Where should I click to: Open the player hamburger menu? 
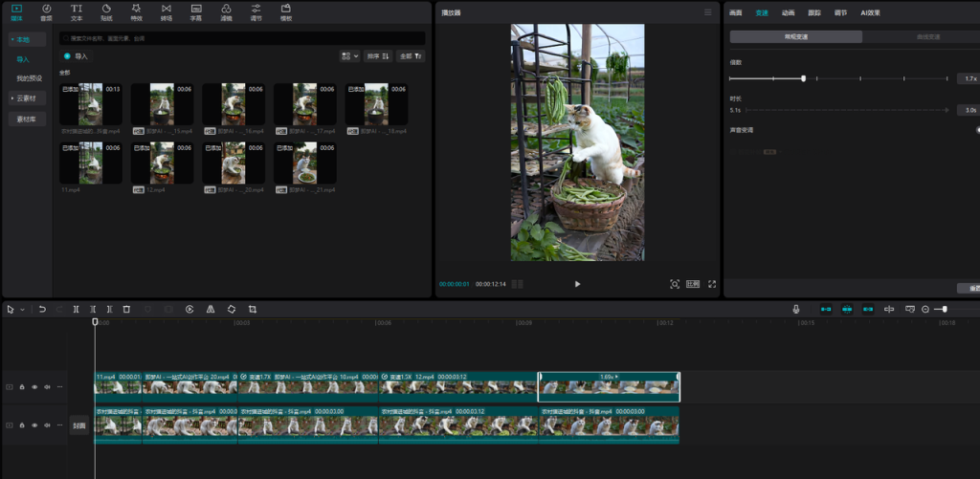[707, 12]
